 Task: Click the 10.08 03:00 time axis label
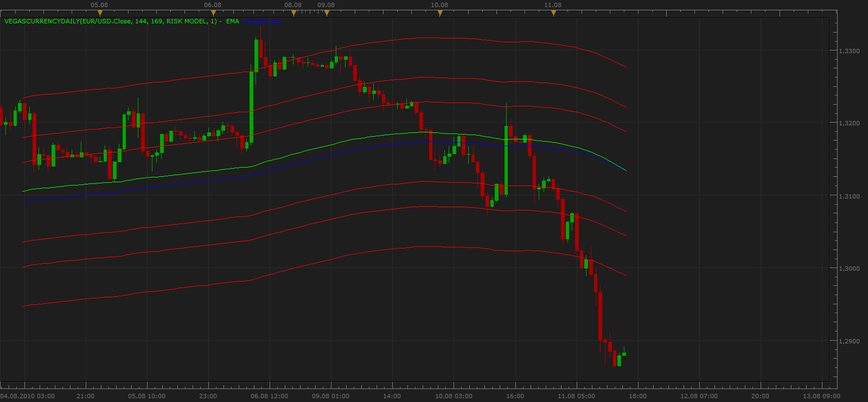[x=454, y=396]
